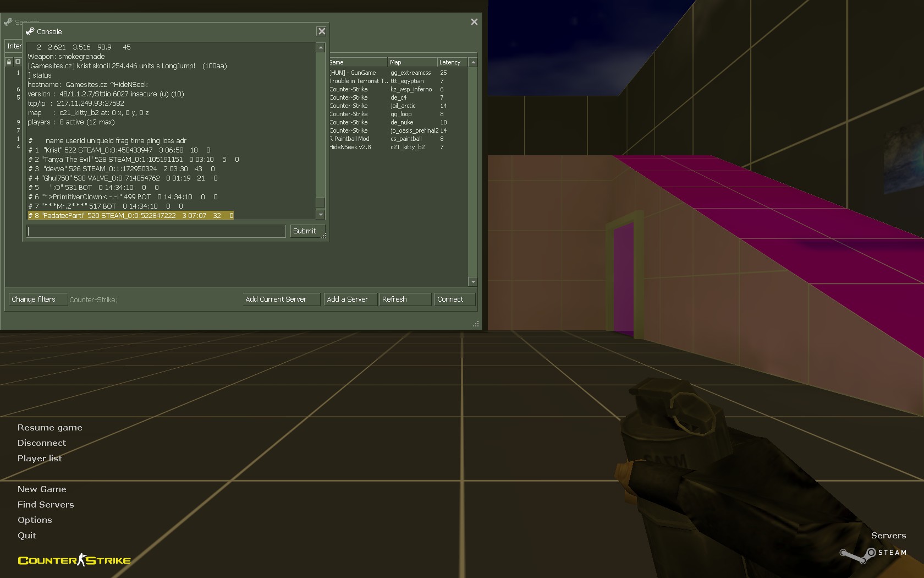Focus the console command input field
The width and height of the screenshot is (924, 578).
[156, 231]
